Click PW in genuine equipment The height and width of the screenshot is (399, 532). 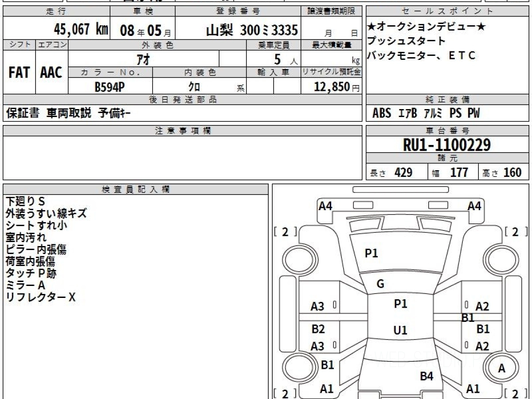(473, 113)
